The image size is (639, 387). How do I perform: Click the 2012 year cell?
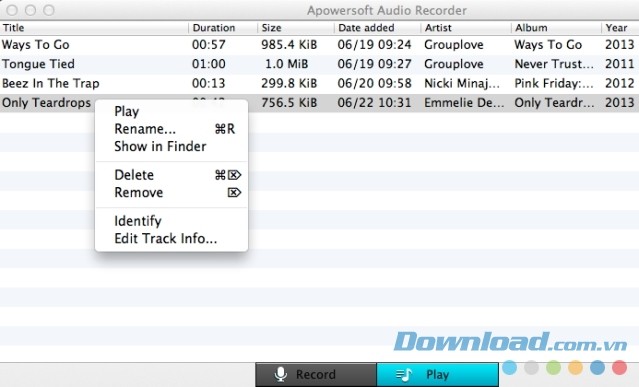[x=619, y=83]
